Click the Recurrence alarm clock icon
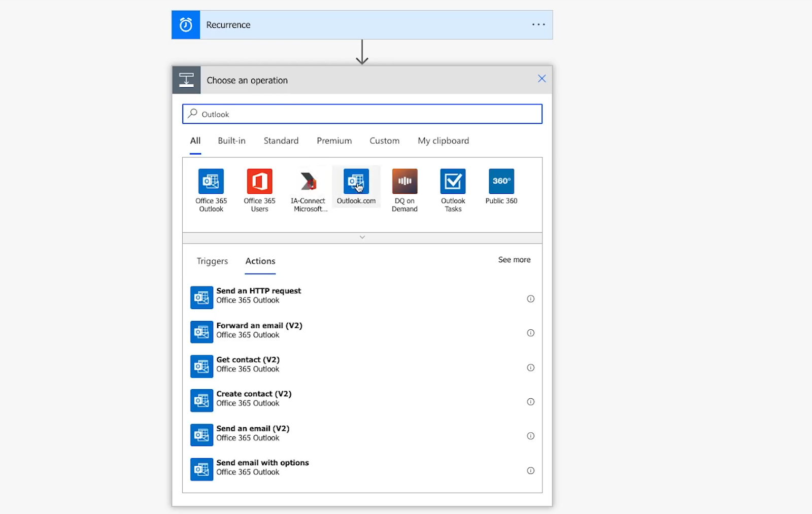This screenshot has width=812, height=514. (186, 25)
